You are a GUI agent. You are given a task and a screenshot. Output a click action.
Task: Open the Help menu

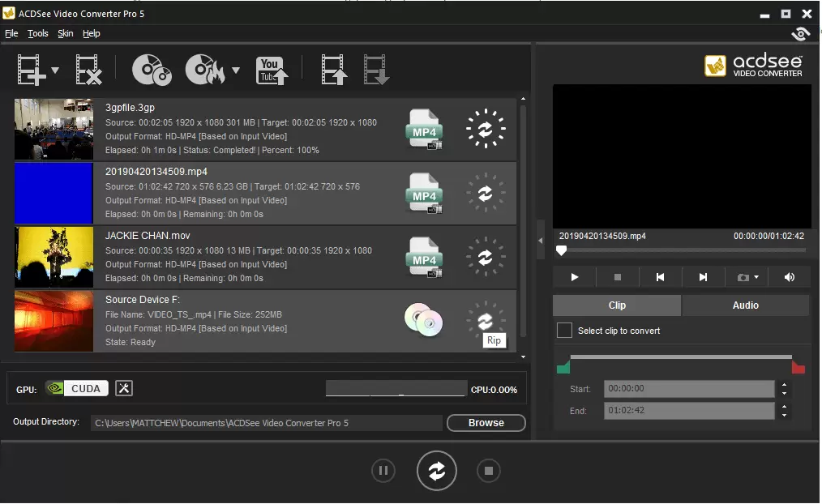[x=92, y=33]
